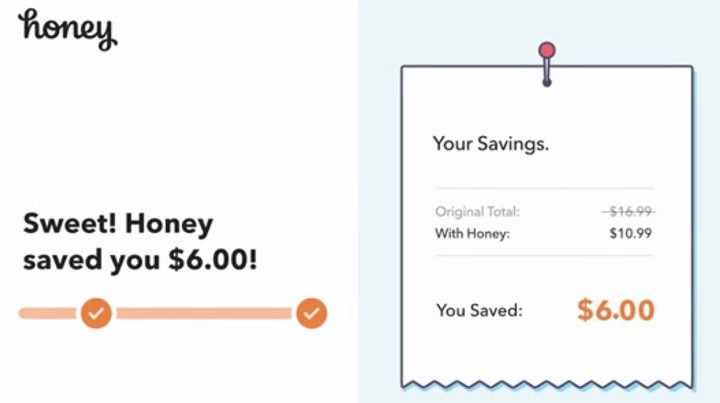Click progress bar segment before first checkmark
The height and width of the screenshot is (403, 720).
coord(47,313)
